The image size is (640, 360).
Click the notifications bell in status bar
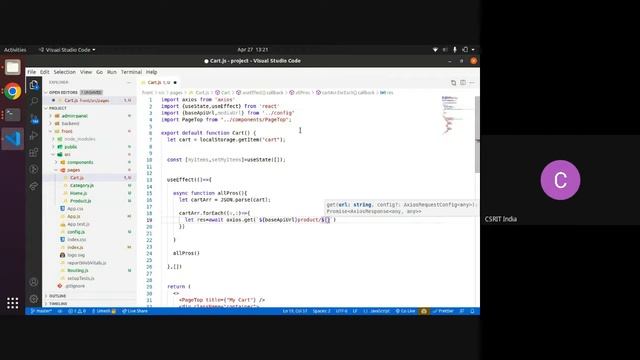[472, 311]
